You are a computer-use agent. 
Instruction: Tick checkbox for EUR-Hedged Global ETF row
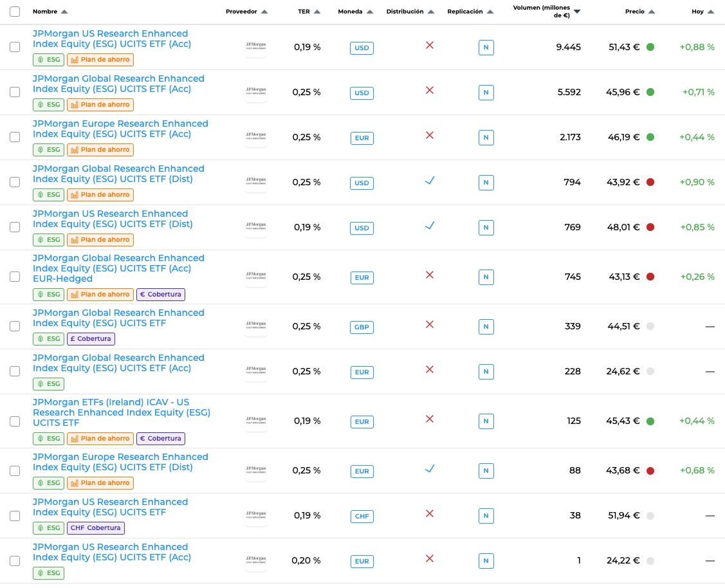coord(15,277)
